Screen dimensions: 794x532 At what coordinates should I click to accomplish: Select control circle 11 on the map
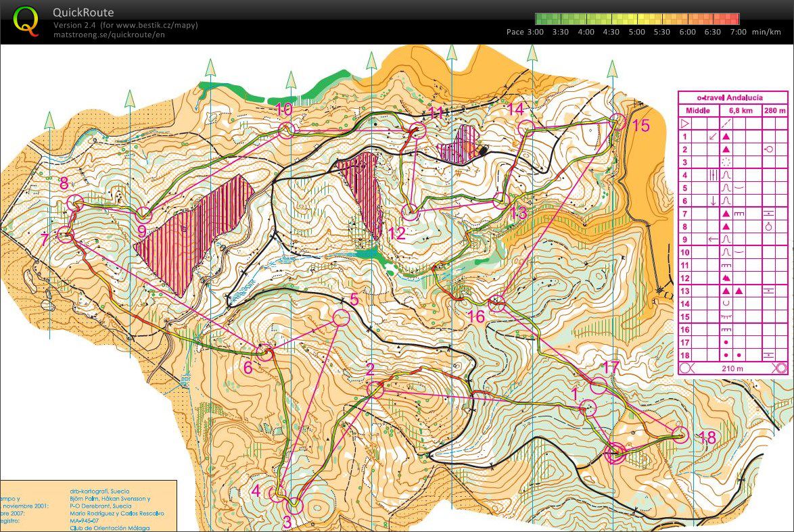(418, 130)
